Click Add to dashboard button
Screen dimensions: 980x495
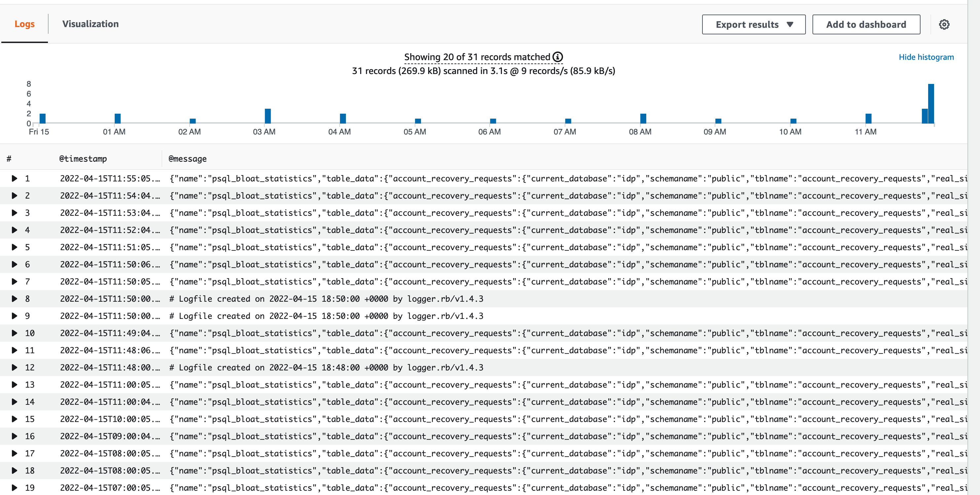tap(866, 25)
